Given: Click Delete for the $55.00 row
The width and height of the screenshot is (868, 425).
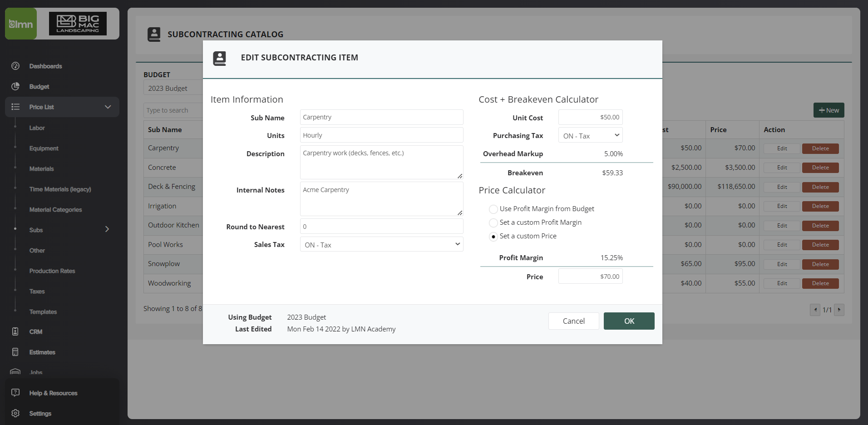Looking at the screenshot, I should pos(820,283).
